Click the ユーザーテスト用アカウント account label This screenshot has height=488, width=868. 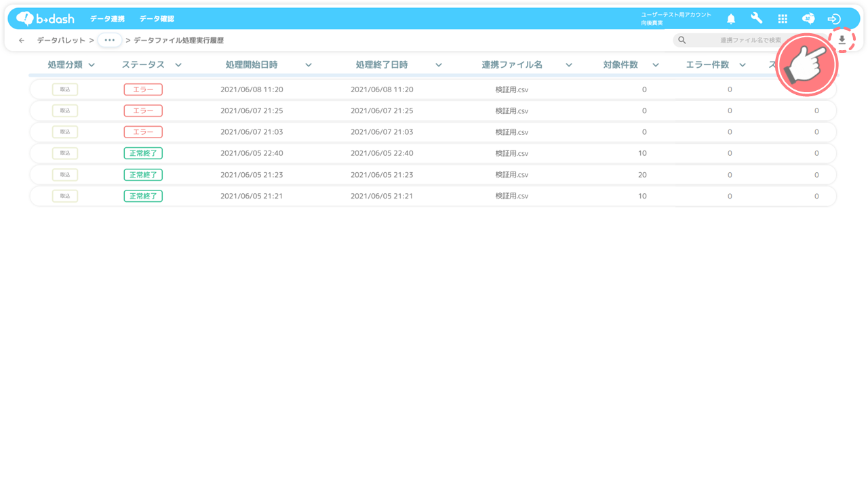[676, 15]
